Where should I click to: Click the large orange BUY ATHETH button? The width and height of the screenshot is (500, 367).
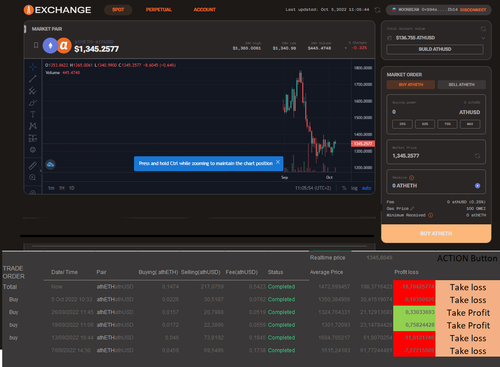(x=436, y=233)
